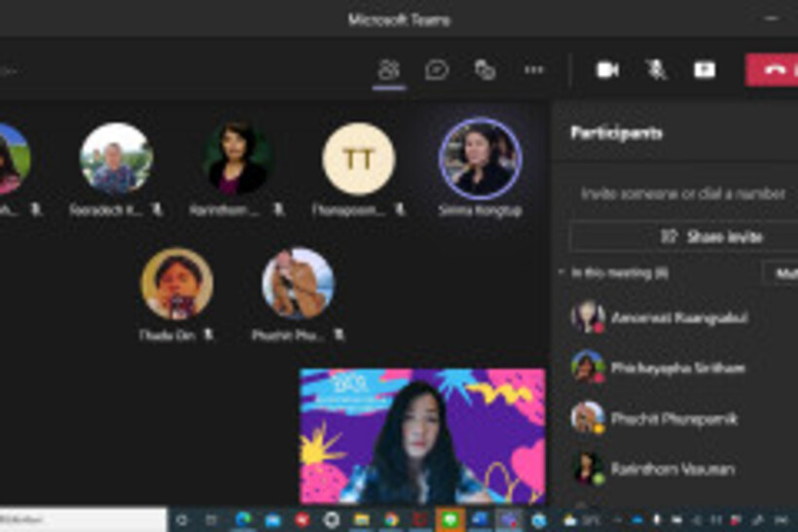Click the share content icon
The image size is (798, 532).
click(704, 70)
